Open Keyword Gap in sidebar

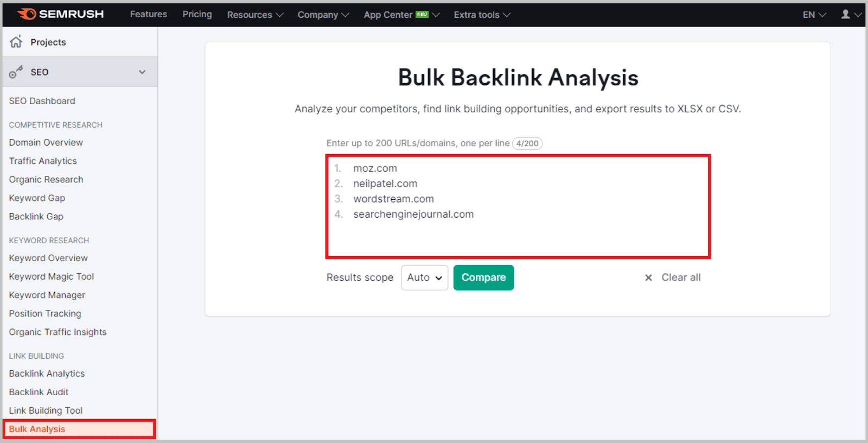[x=37, y=198]
